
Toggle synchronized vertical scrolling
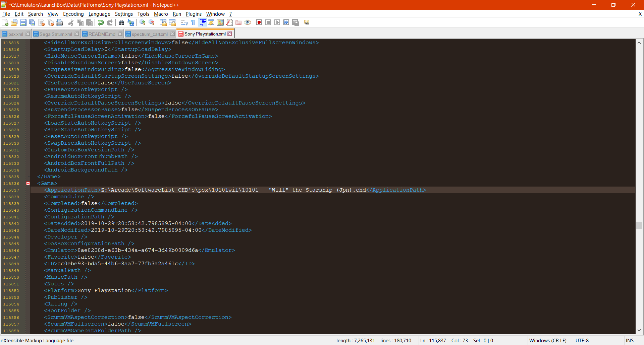click(163, 22)
